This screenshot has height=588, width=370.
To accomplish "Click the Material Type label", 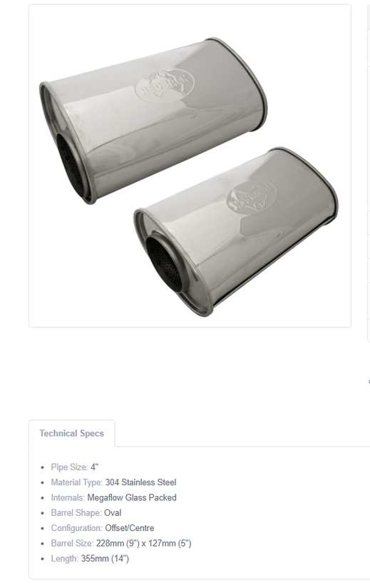I will click(x=77, y=482).
